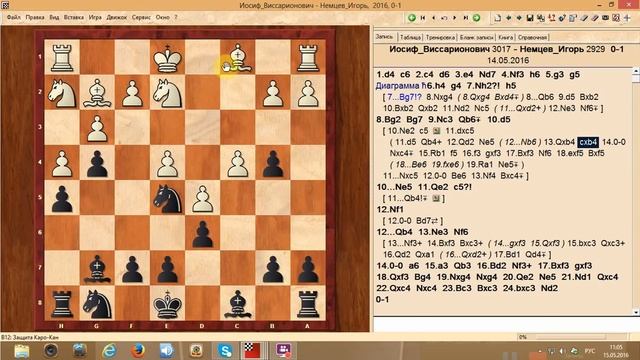This screenshot has width=640, height=360.
Task: Click the white king on the board
Action: pyautogui.click(x=167, y=58)
